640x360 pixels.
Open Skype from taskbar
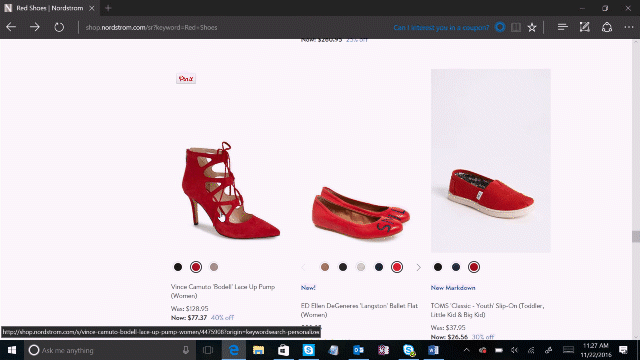click(309, 350)
